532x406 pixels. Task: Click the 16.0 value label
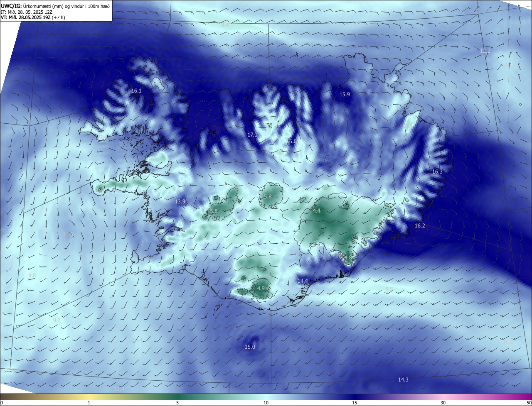click(291, 141)
